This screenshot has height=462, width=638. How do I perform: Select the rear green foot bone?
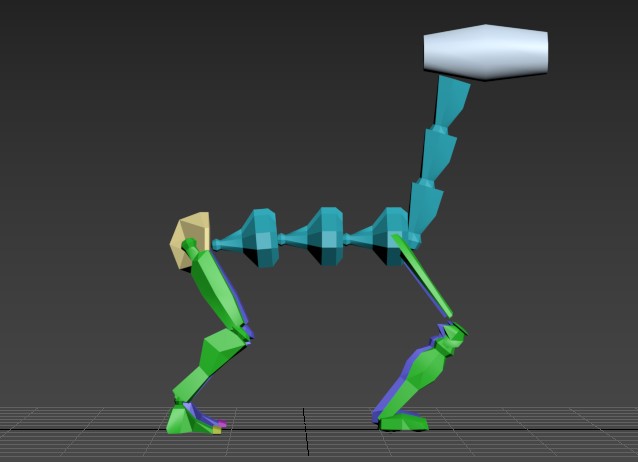click(185, 421)
